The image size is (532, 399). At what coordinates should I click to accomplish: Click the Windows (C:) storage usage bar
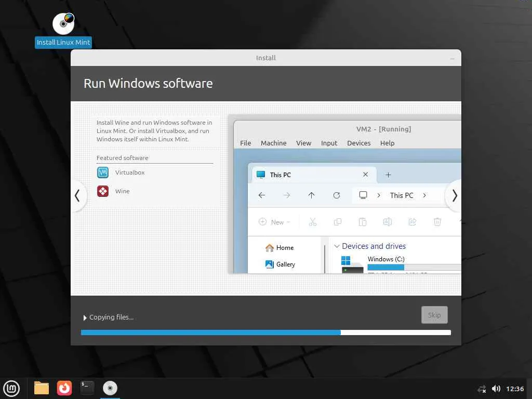tap(414, 268)
